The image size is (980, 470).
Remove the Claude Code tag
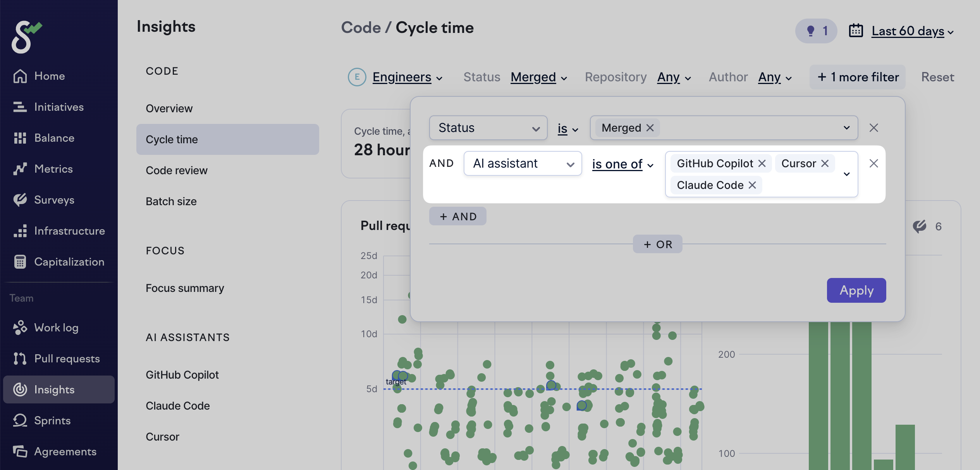click(x=752, y=185)
